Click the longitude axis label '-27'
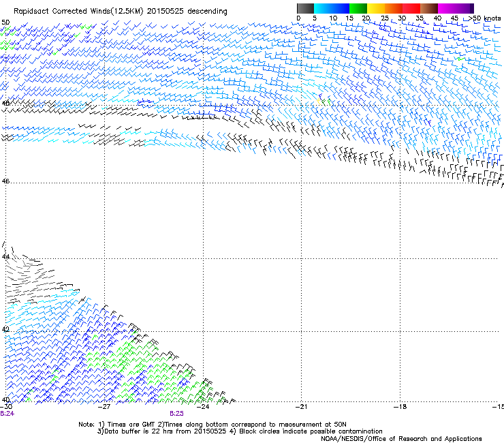This screenshot has width=504, height=443. [104, 407]
